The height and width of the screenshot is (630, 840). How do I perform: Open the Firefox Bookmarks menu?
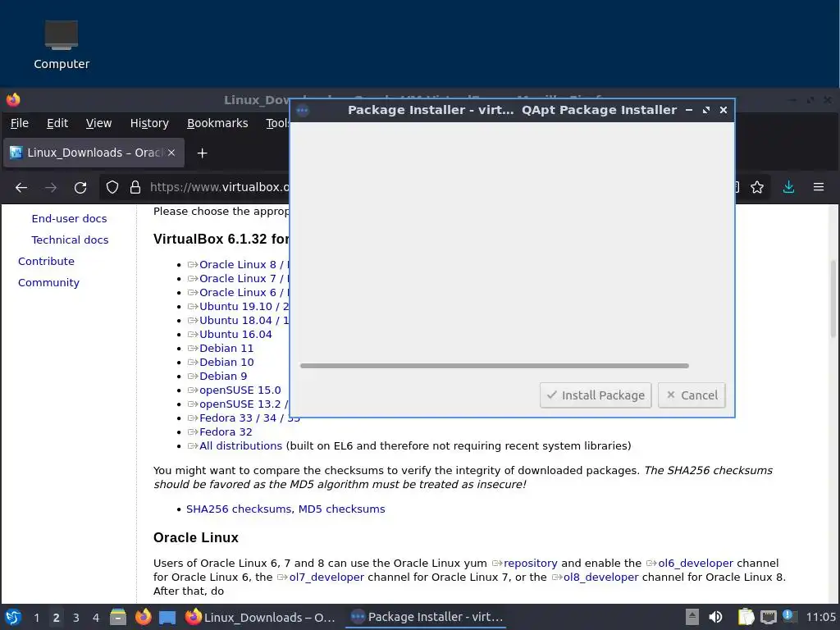[x=217, y=123]
